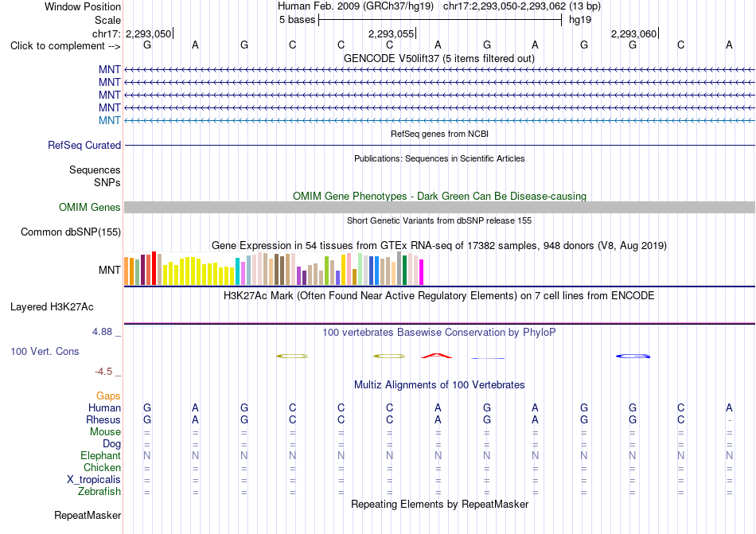Image resolution: width=756 pixels, height=534 pixels.
Task: Click the 4.88 PhyloP upper scale value
Action: pyautogui.click(x=102, y=332)
